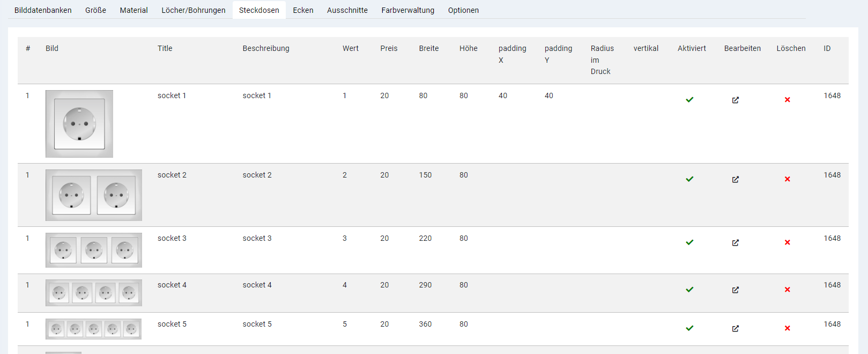The image size is (868, 354).
Task: Toggle the green activated checkmark for socket 5
Action: [689, 328]
